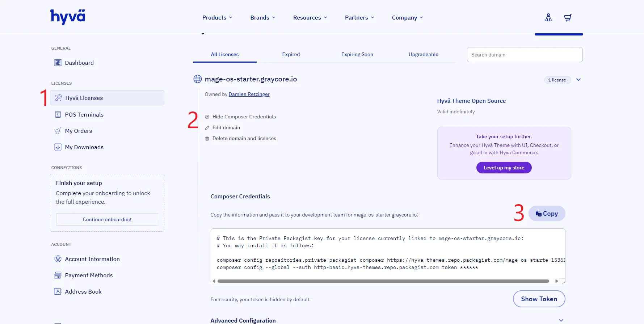Click the Search domain field

click(x=525, y=55)
